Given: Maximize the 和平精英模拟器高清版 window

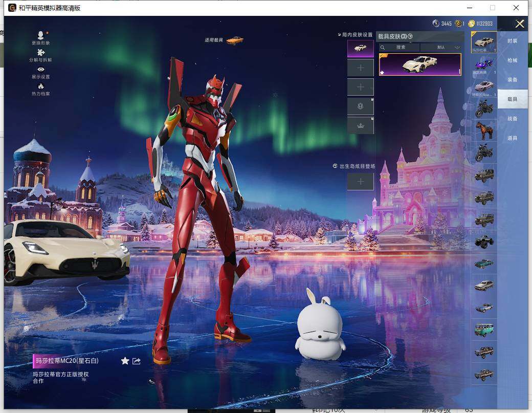Looking at the screenshot, I should (493, 8).
